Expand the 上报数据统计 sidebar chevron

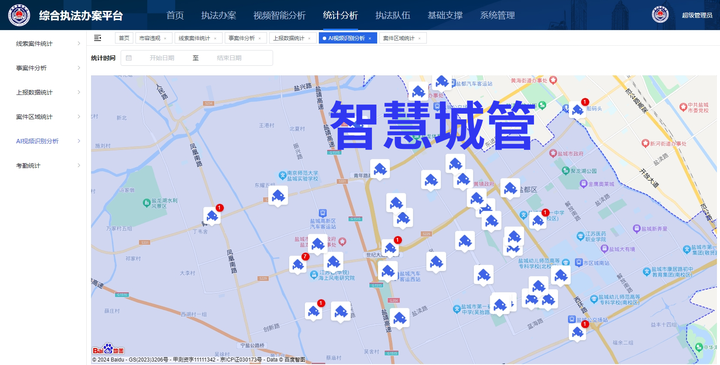[x=79, y=92]
